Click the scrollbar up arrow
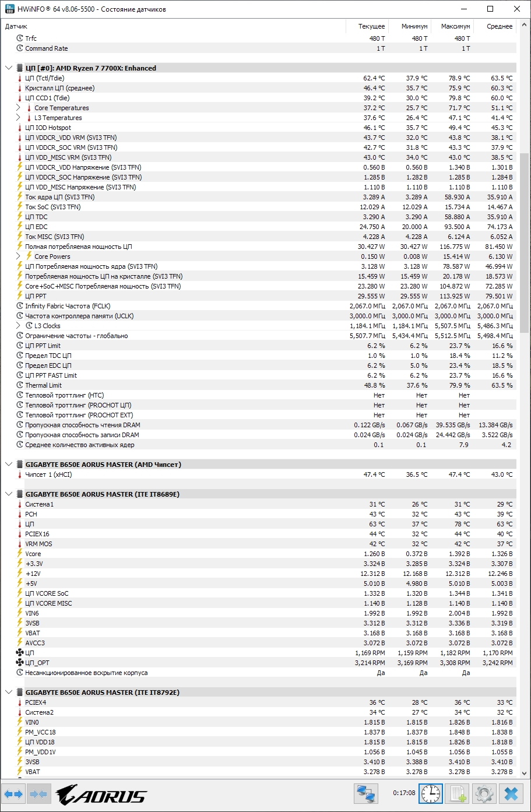The width and height of the screenshot is (531, 812). 523,26
